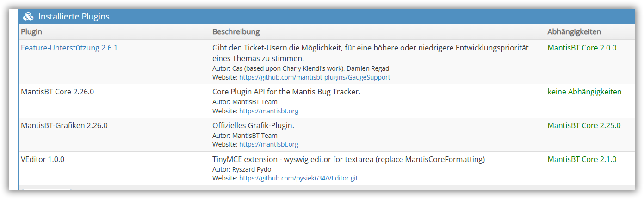
Task: Visit the mantisbt.org link for MantisBT-Grafiken
Action: point(269,144)
